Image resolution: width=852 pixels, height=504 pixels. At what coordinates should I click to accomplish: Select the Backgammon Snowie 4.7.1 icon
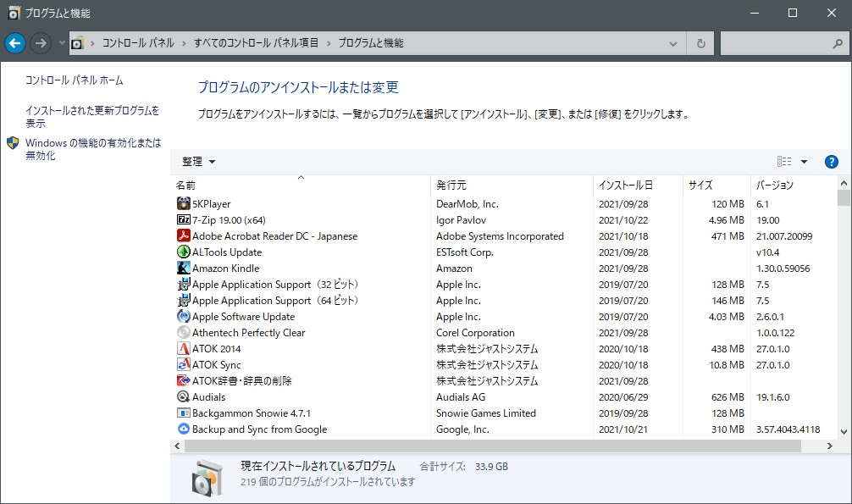[184, 413]
